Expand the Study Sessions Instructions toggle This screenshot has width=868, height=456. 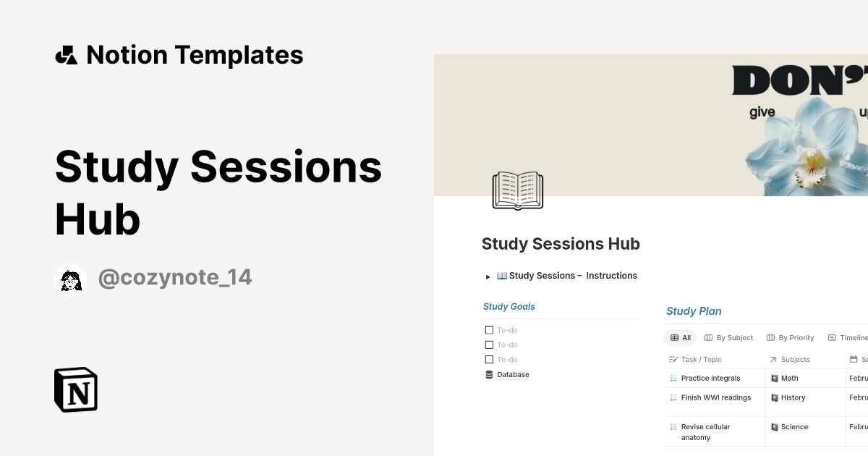point(488,276)
